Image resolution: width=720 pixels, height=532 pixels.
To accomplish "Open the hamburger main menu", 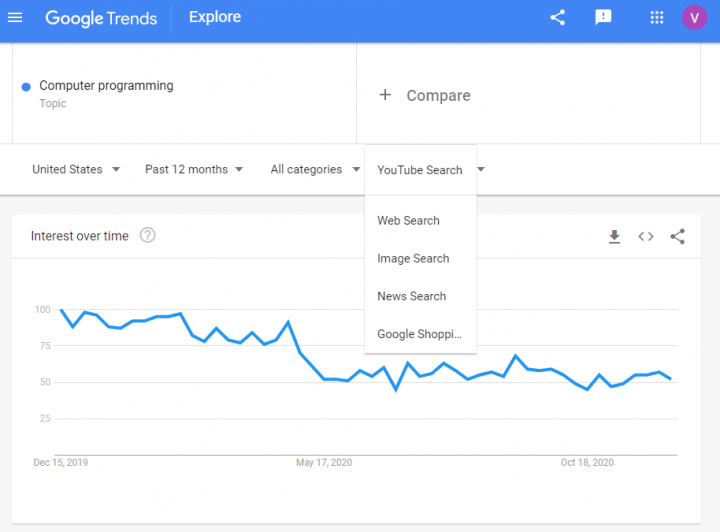I will [15, 17].
